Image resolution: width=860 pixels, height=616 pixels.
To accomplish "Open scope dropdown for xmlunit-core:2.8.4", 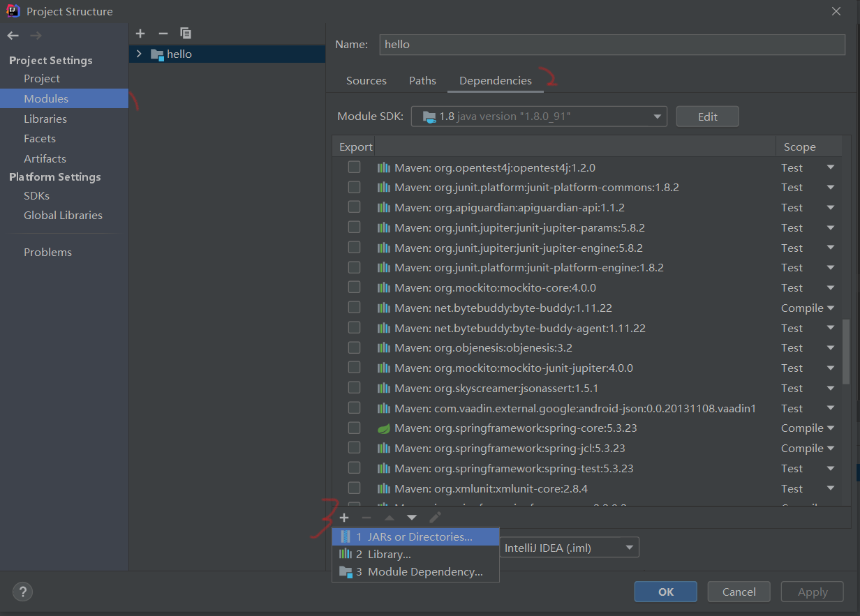I will click(x=831, y=488).
